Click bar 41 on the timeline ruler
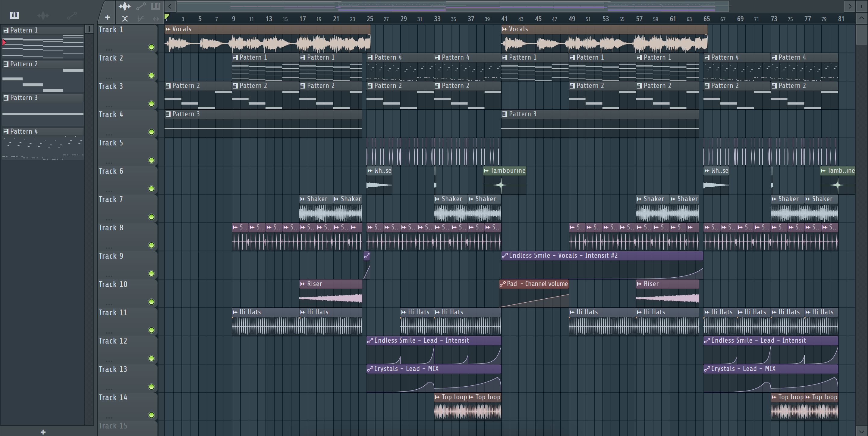The image size is (868, 436). (x=504, y=19)
